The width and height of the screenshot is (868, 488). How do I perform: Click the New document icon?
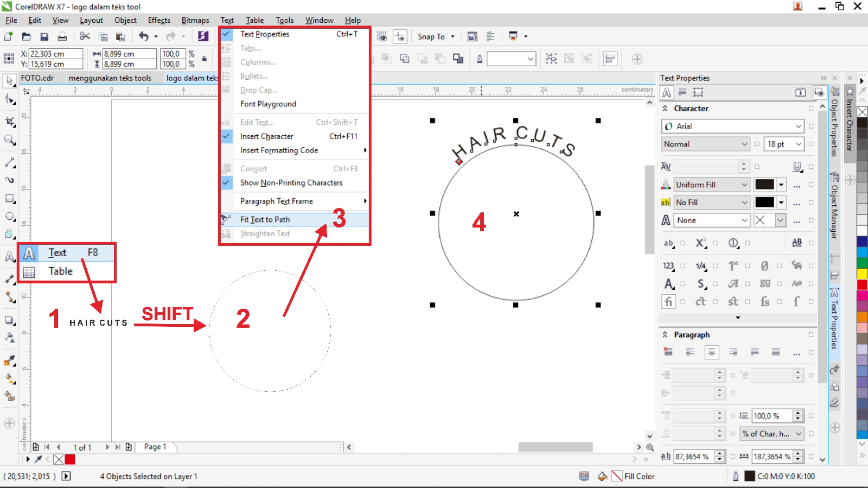click(9, 36)
